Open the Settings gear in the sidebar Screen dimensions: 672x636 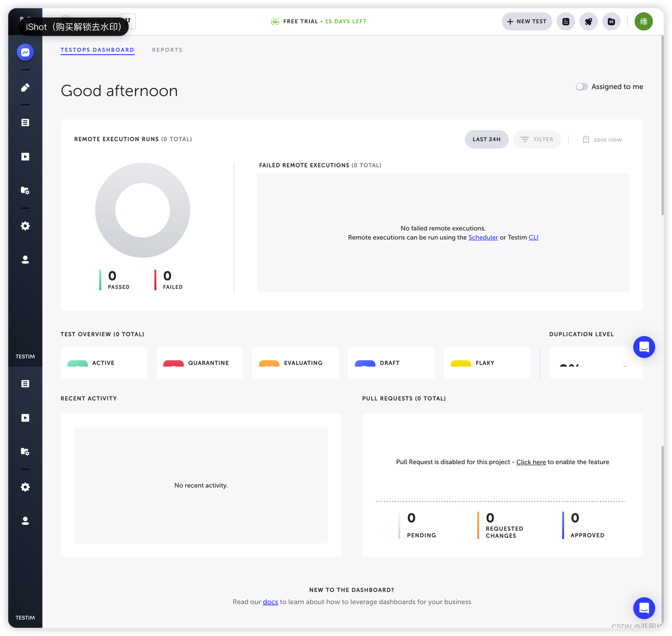pyautogui.click(x=25, y=225)
